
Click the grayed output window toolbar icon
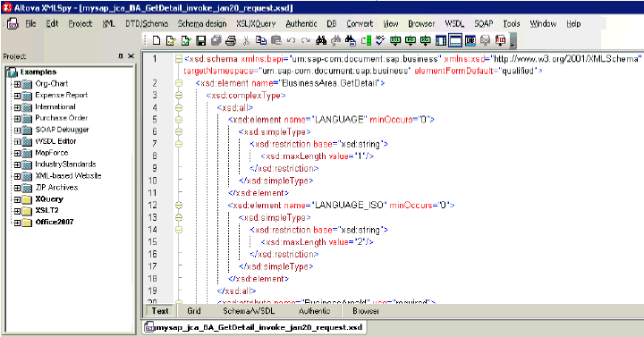[x=485, y=40]
